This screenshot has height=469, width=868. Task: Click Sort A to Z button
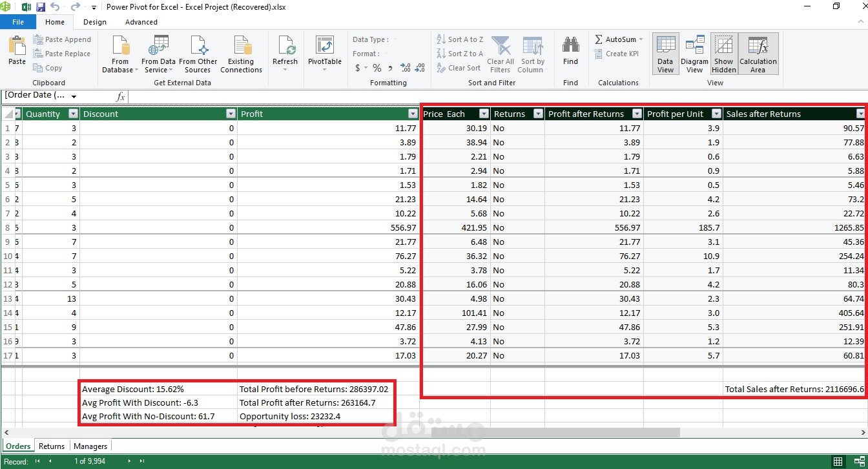click(460, 39)
